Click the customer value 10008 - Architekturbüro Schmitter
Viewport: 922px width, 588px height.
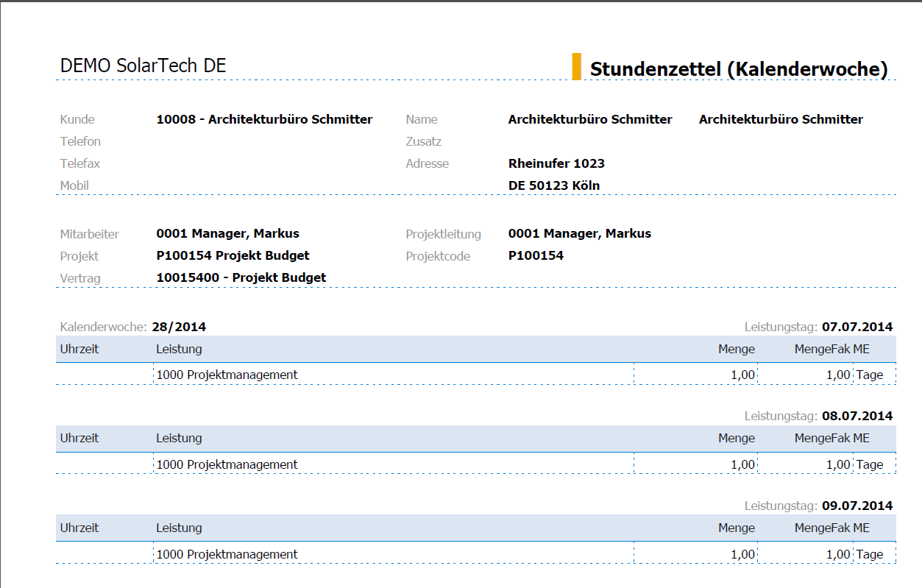click(264, 119)
